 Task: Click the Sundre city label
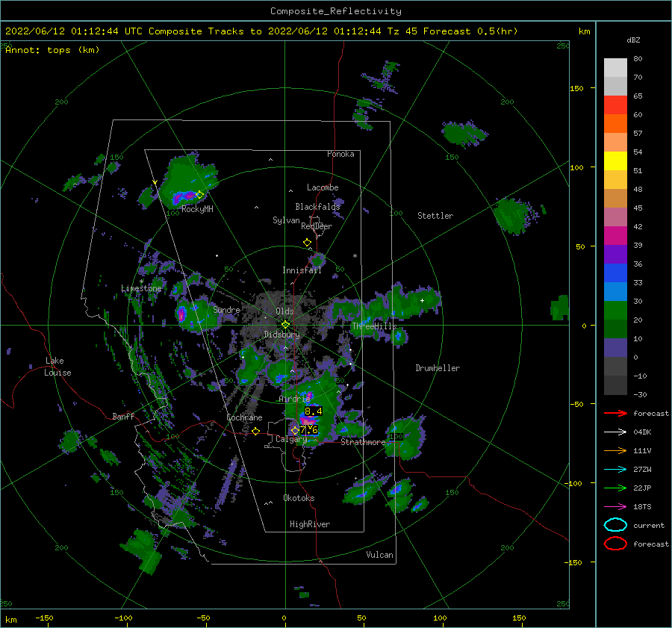226,310
